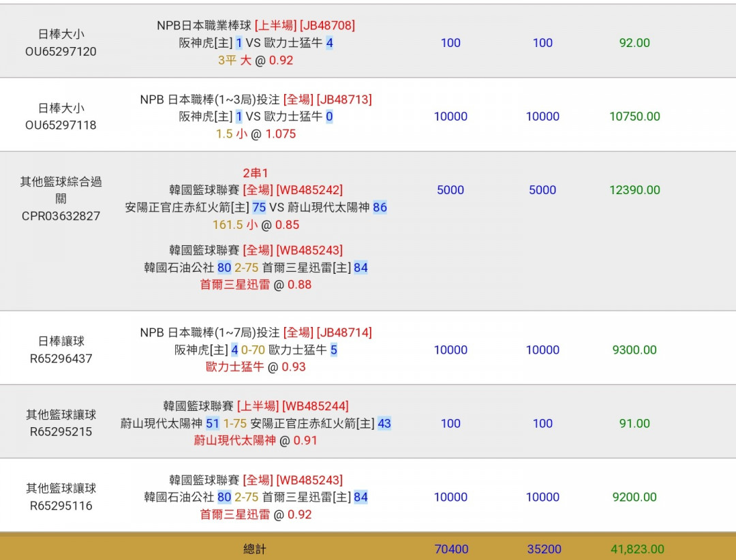Click the '1.5 小 @ 1.075' pick

tap(256, 134)
